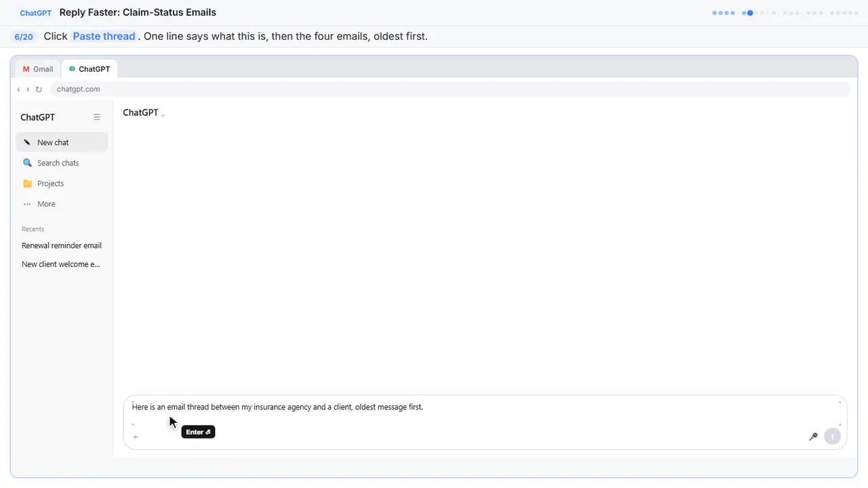Open the 'New client welcome e...' recent chat
The image size is (868, 488).
tap(62, 264)
